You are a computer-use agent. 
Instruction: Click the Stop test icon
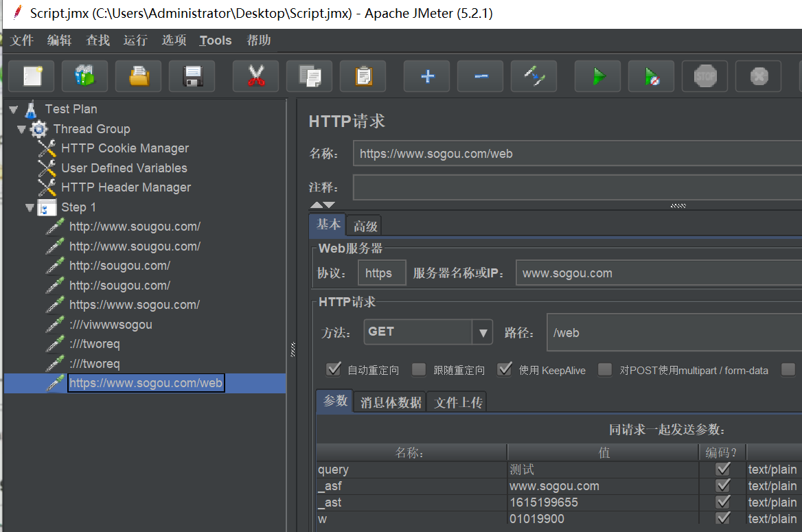coord(704,76)
